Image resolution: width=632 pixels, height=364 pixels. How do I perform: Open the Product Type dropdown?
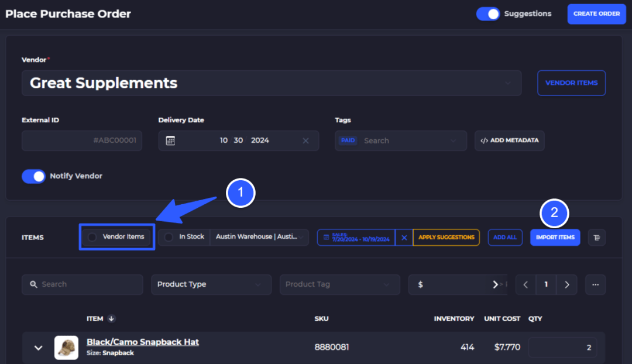211,284
